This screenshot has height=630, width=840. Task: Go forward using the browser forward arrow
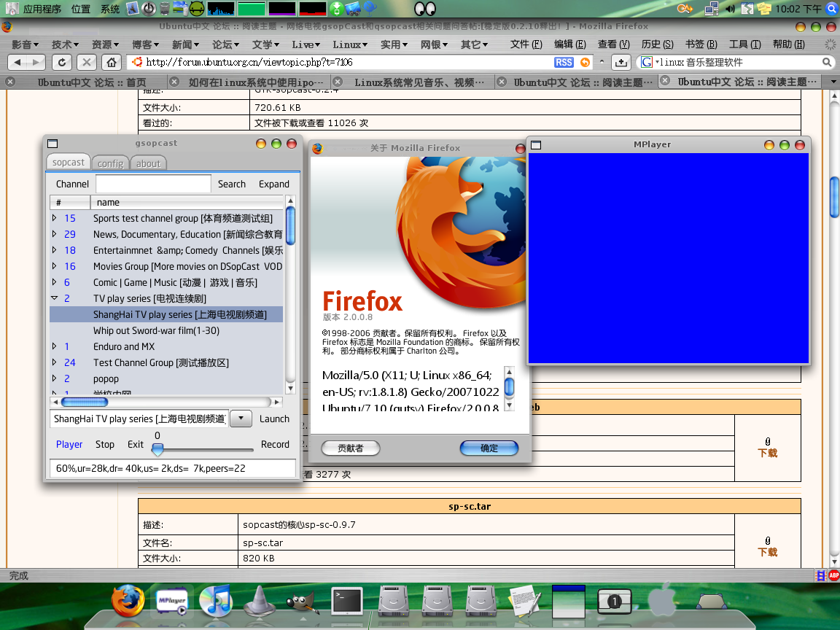point(36,62)
